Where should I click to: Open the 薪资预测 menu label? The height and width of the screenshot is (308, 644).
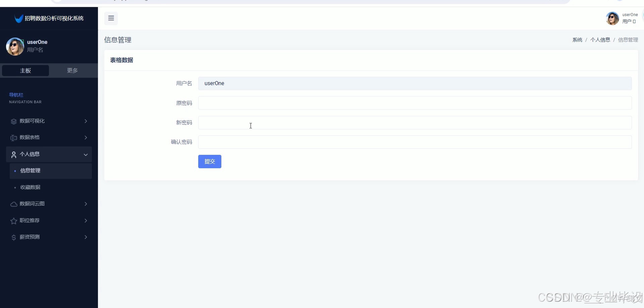tap(30, 237)
